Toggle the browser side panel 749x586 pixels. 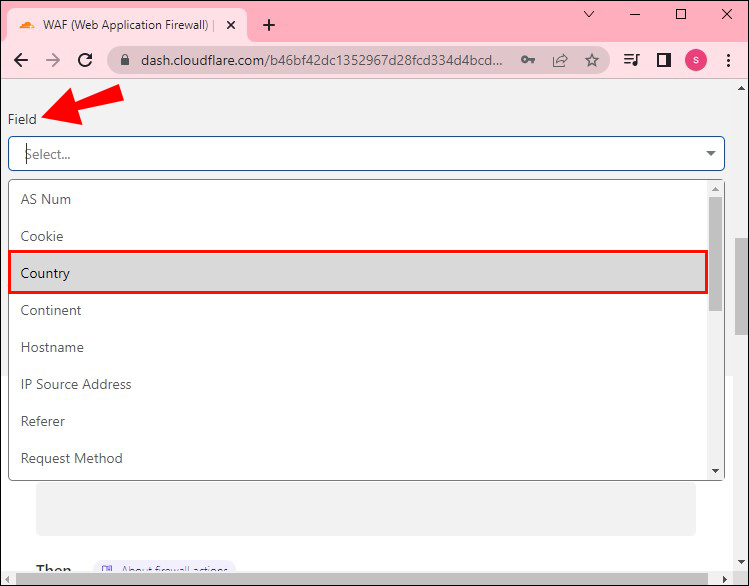(x=663, y=60)
